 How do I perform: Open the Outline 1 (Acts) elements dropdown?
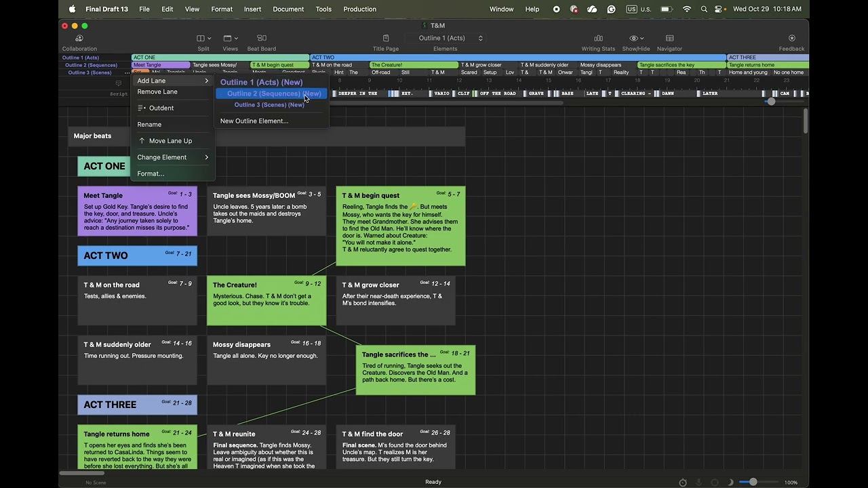(451, 38)
